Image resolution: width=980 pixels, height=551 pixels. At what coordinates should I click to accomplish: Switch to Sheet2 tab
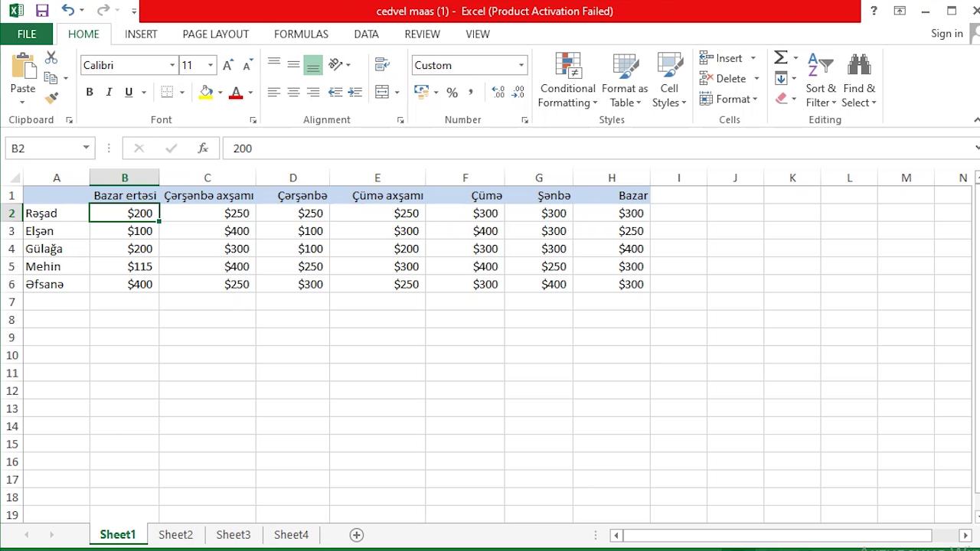pyautogui.click(x=175, y=535)
